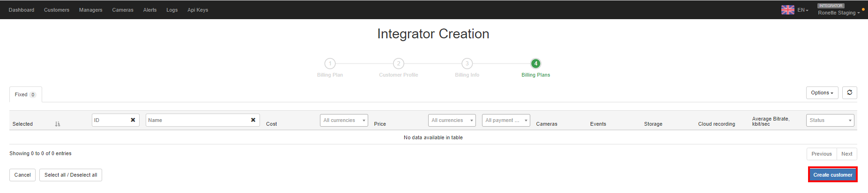The width and height of the screenshot is (868, 193).
Task: Clear the Name filter with X icon
Action: coord(253,120)
